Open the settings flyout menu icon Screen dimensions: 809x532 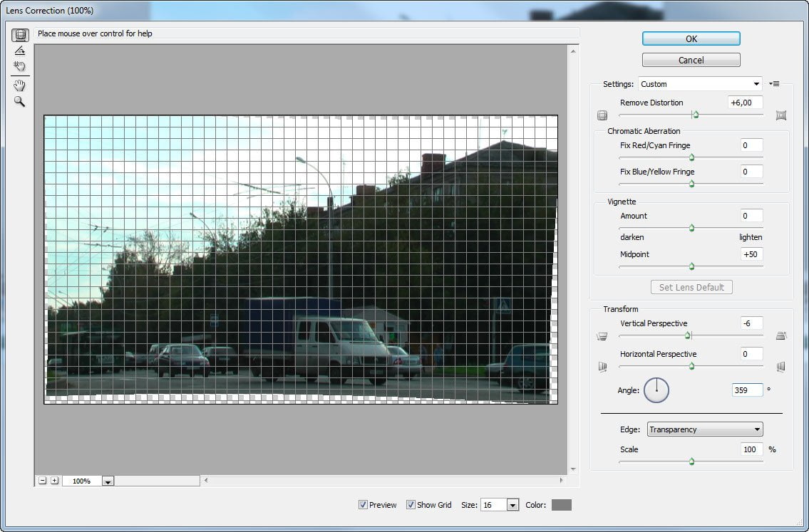pos(774,84)
